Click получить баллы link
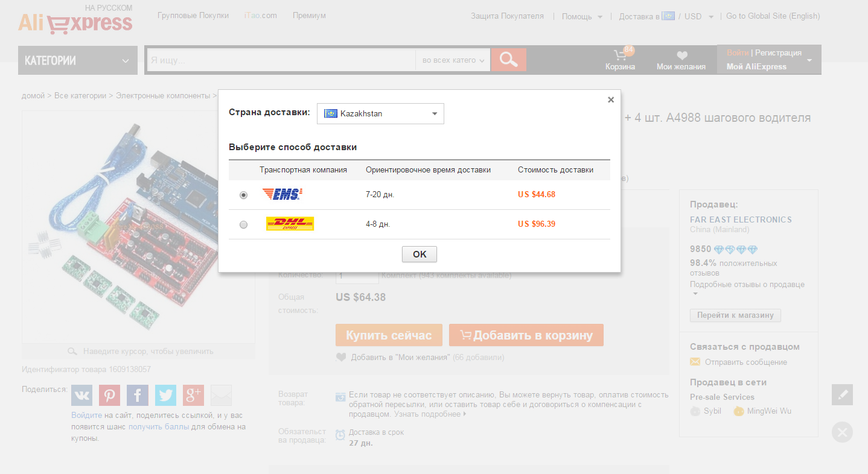Image resolution: width=868 pixels, height=474 pixels. click(159, 426)
